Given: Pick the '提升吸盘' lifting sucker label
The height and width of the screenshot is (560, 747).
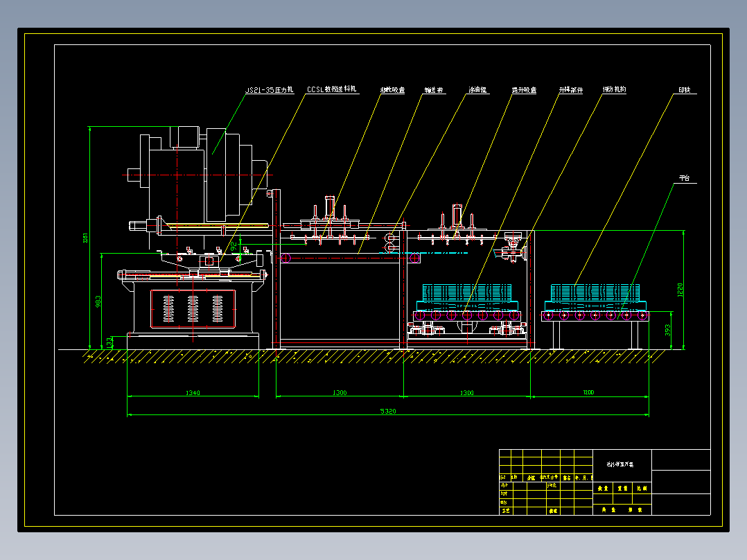Looking at the screenshot, I should [x=524, y=90].
